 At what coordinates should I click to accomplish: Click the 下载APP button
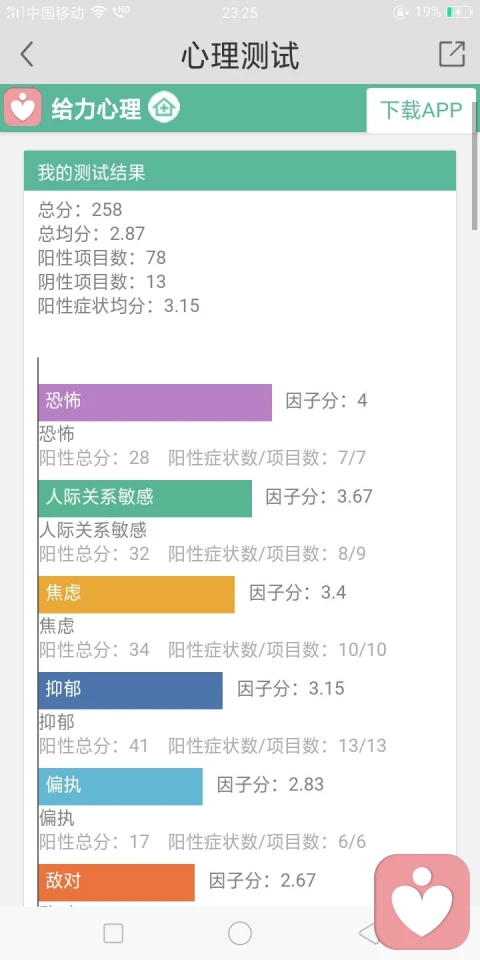[421, 110]
